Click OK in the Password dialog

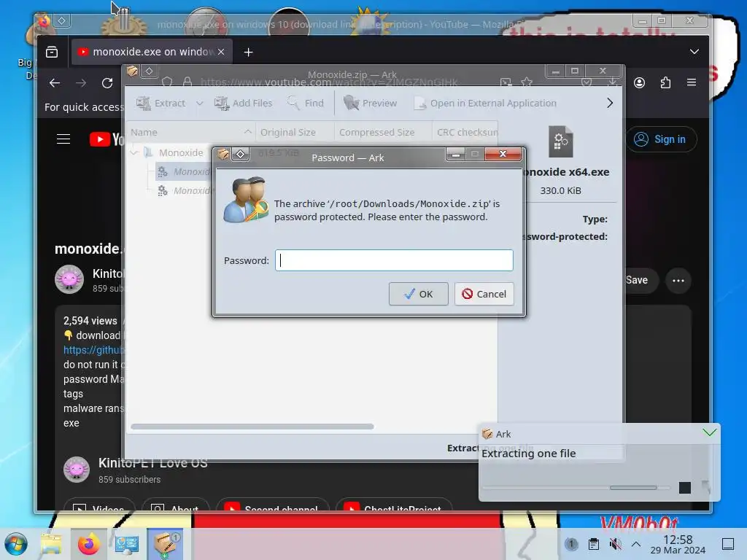[418, 294]
